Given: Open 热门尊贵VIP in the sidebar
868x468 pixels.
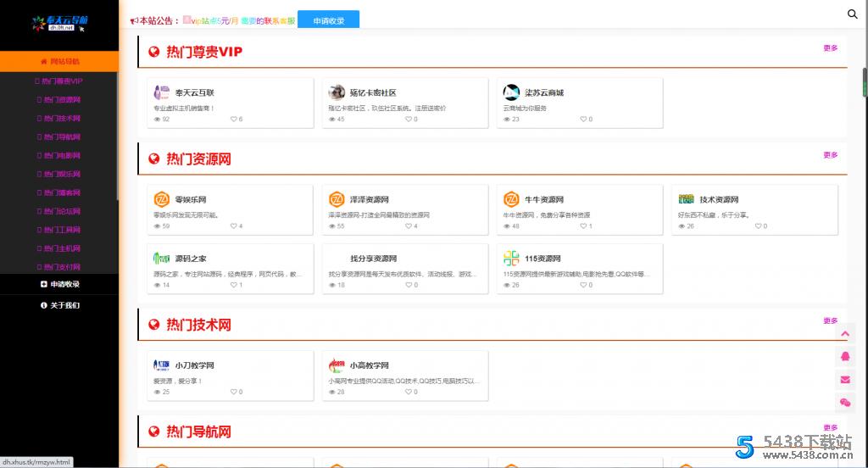Looking at the screenshot, I should [59, 81].
